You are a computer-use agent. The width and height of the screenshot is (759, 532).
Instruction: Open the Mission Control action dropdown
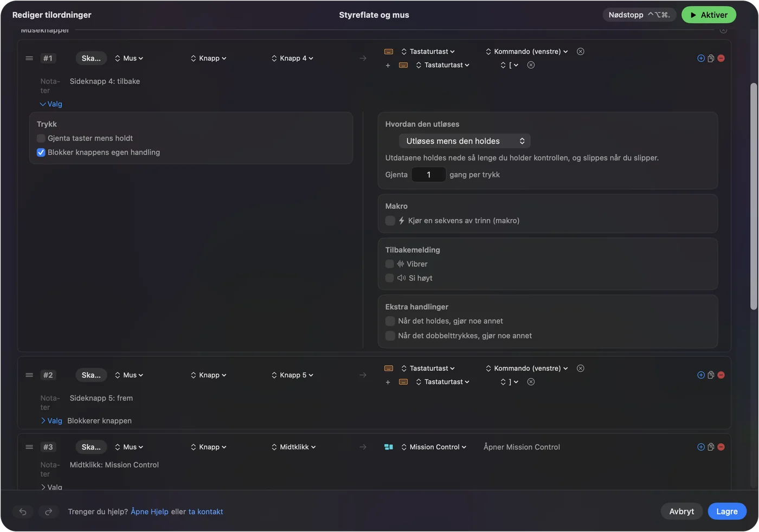pyautogui.click(x=434, y=447)
